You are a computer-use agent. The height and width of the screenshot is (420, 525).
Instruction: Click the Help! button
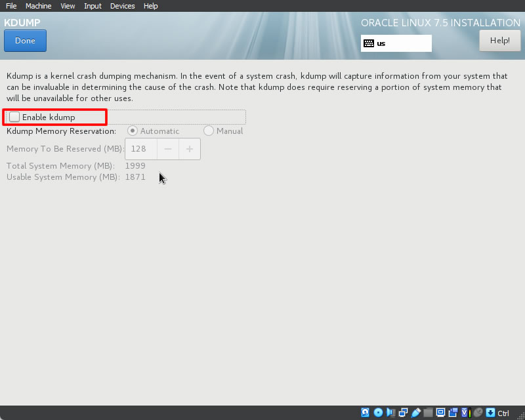(500, 41)
